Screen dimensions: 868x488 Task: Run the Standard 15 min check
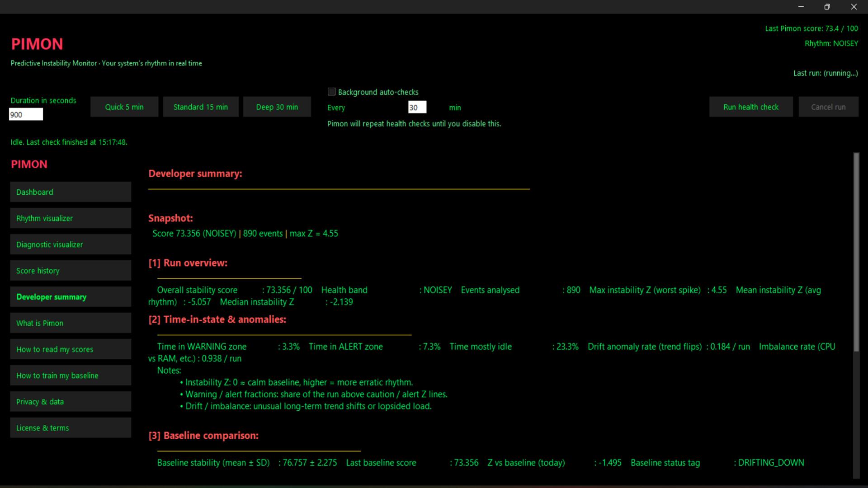click(200, 107)
